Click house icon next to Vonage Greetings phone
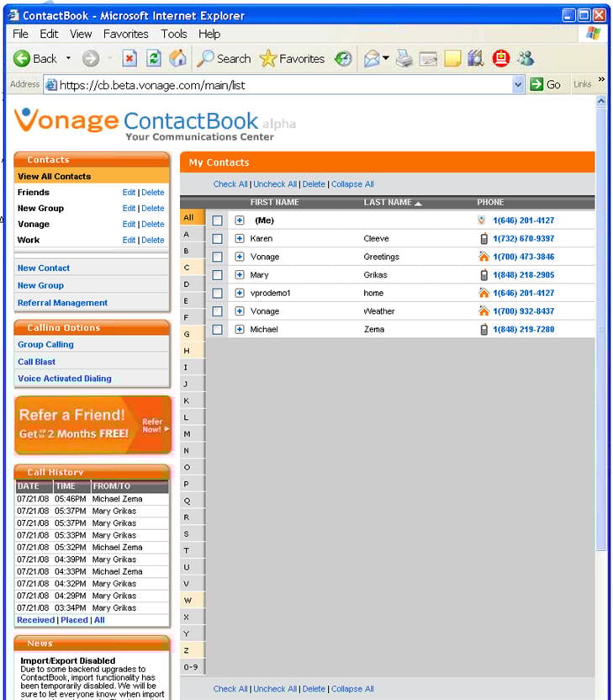The height and width of the screenshot is (700, 613). pos(484,257)
